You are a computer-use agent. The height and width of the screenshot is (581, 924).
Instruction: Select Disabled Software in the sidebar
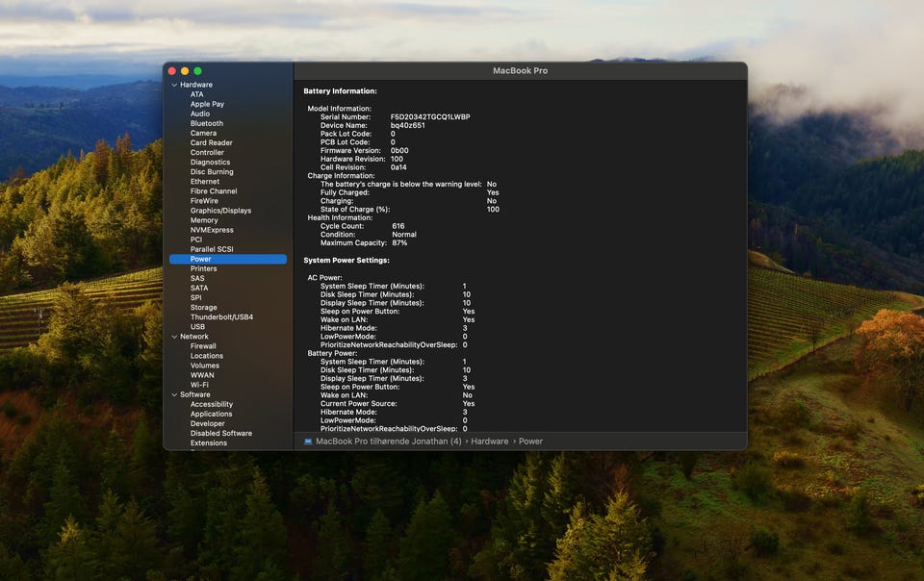coord(221,433)
